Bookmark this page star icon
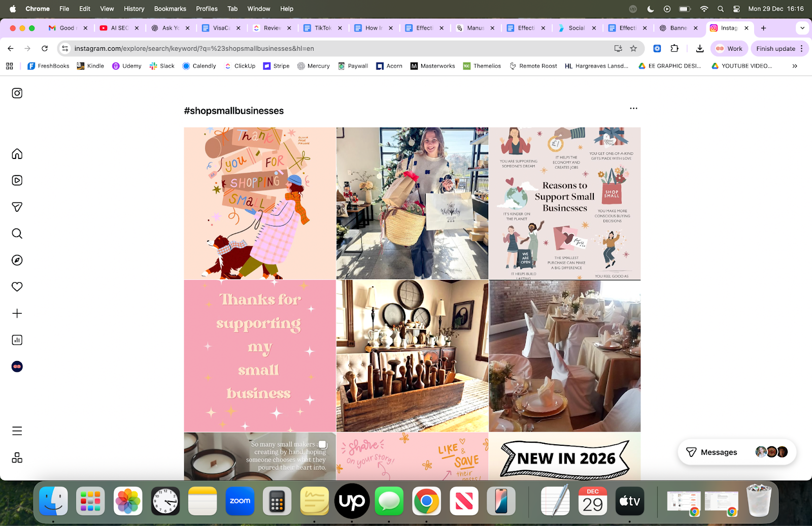 [x=633, y=48]
